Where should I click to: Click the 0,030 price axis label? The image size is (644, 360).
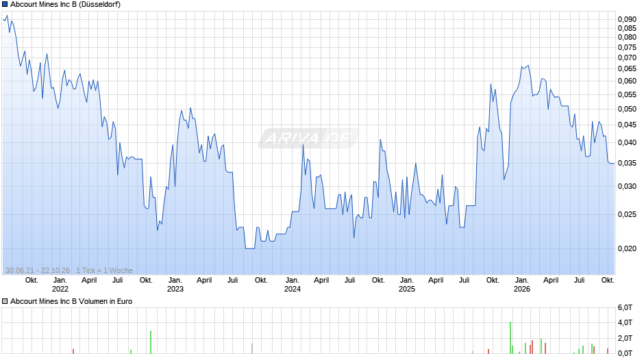tap(627, 186)
